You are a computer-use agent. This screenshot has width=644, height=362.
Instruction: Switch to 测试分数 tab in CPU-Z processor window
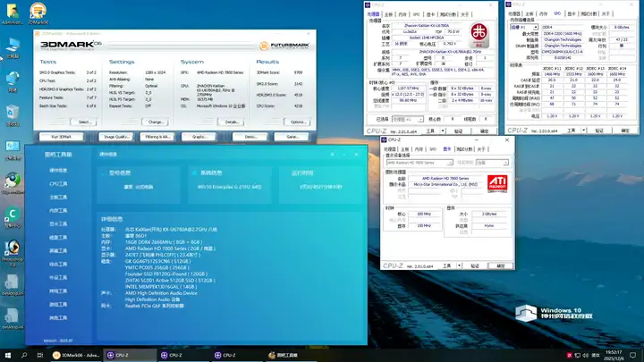click(x=448, y=14)
